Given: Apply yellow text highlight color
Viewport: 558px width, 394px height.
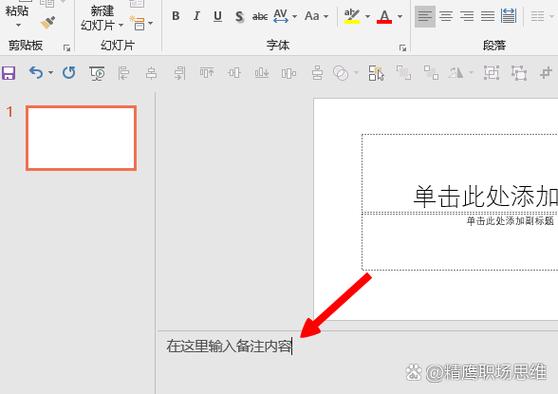Looking at the screenshot, I should [x=352, y=16].
